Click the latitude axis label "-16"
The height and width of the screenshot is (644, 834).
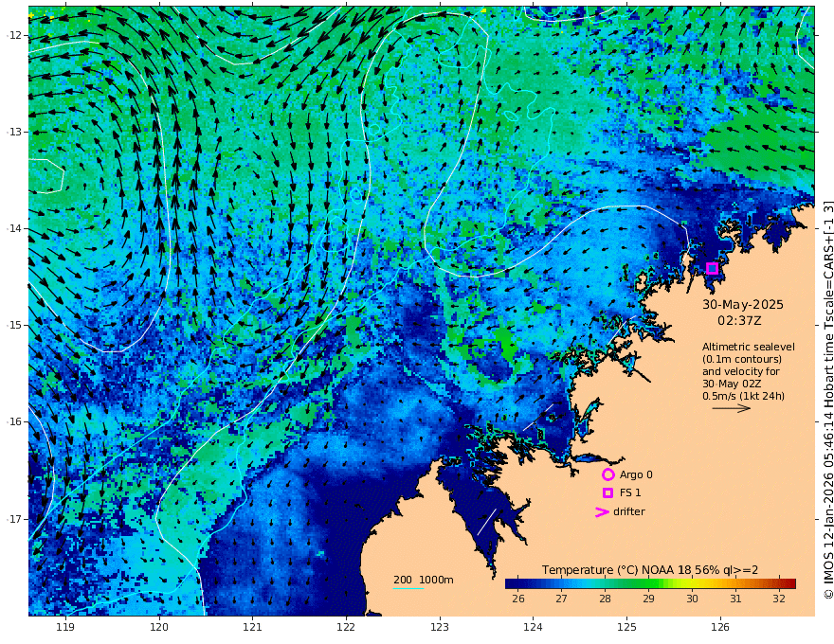pyautogui.click(x=14, y=421)
